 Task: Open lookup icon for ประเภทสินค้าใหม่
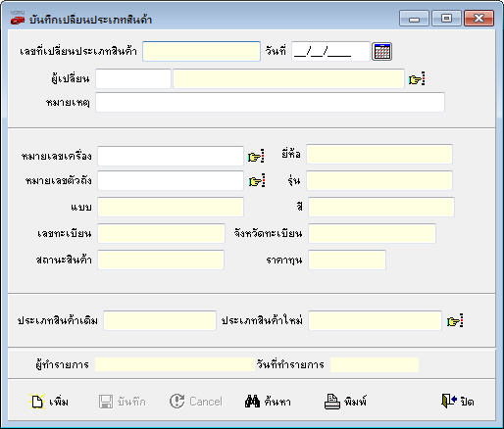click(x=455, y=321)
